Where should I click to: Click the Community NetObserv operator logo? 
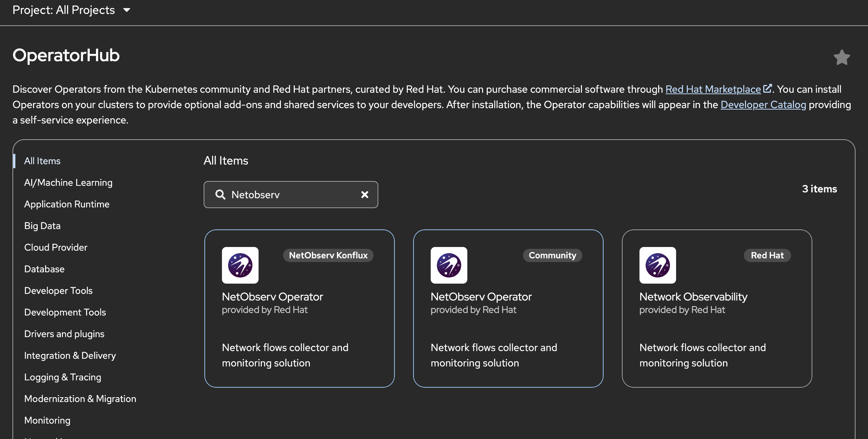tap(449, 265)
